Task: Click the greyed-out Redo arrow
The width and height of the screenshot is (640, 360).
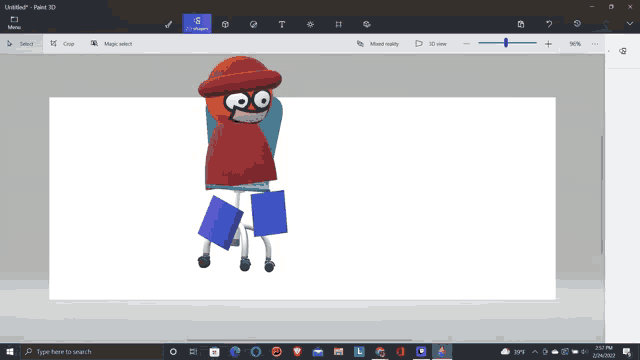Action: (x=606, y=24)
